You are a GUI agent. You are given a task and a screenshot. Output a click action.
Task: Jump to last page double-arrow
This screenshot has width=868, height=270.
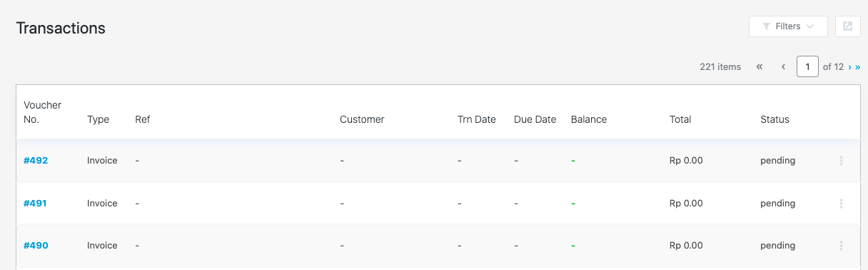[857, 67]
